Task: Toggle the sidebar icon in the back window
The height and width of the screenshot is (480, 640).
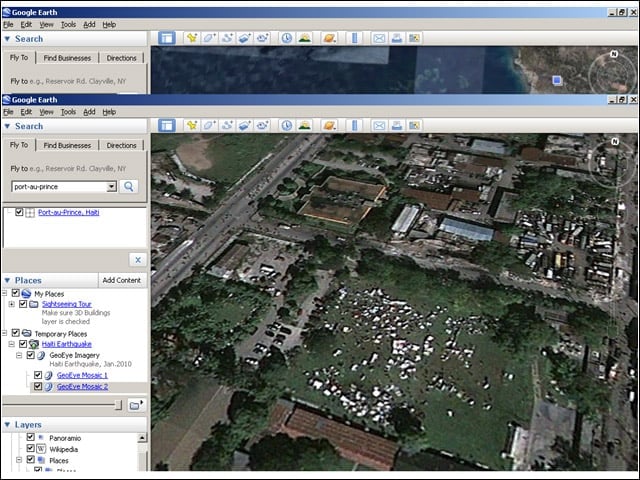Action: click(167, 38)
